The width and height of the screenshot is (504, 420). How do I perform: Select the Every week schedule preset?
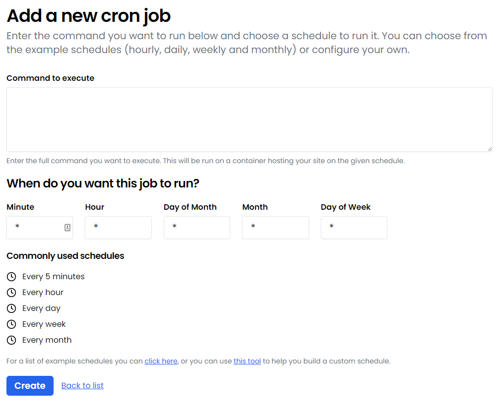tap(44, 324)
